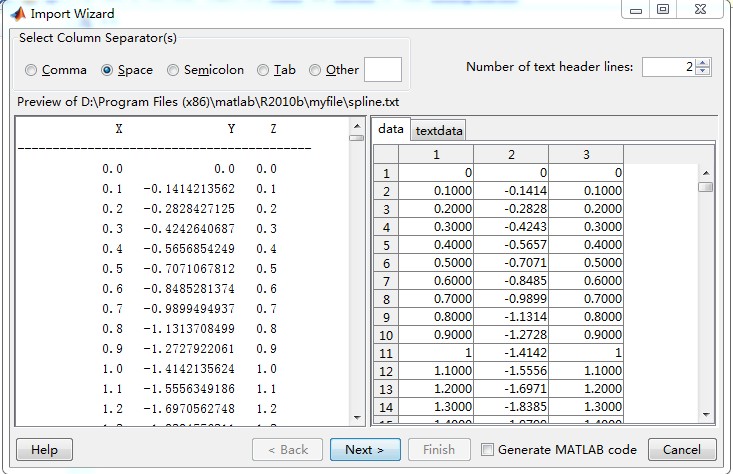The image size is (733, 474).
Task: Choose Semicolon as column separator
Action: (174, 70)
